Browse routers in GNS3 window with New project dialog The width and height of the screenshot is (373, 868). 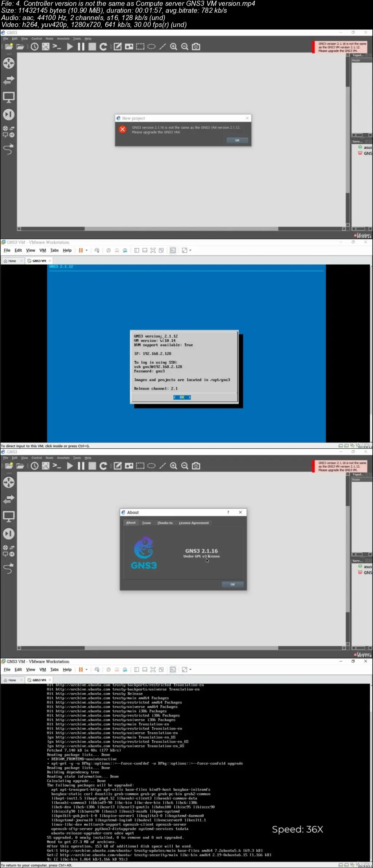point(9,63)
